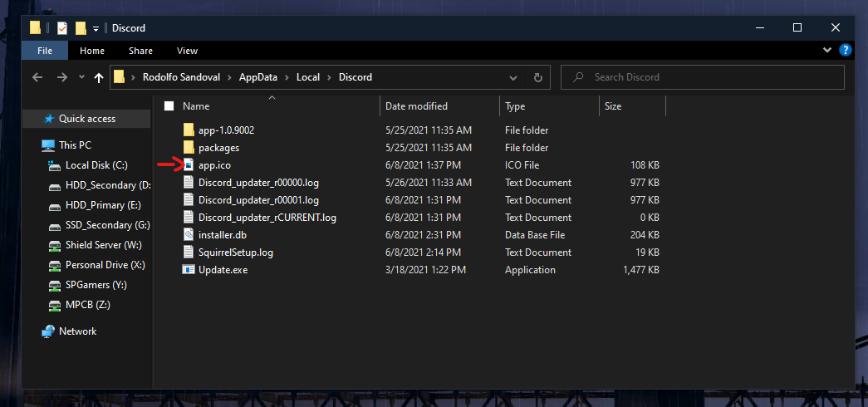Select SSD_Secondary (G:) in navigation pane

(x=107, y=225)
